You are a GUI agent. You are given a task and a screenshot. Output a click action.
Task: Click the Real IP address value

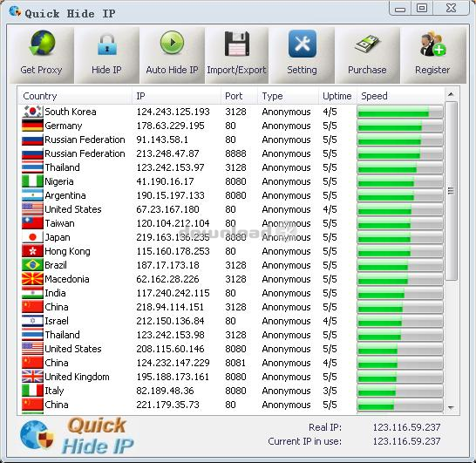click(x=407, y=427)
